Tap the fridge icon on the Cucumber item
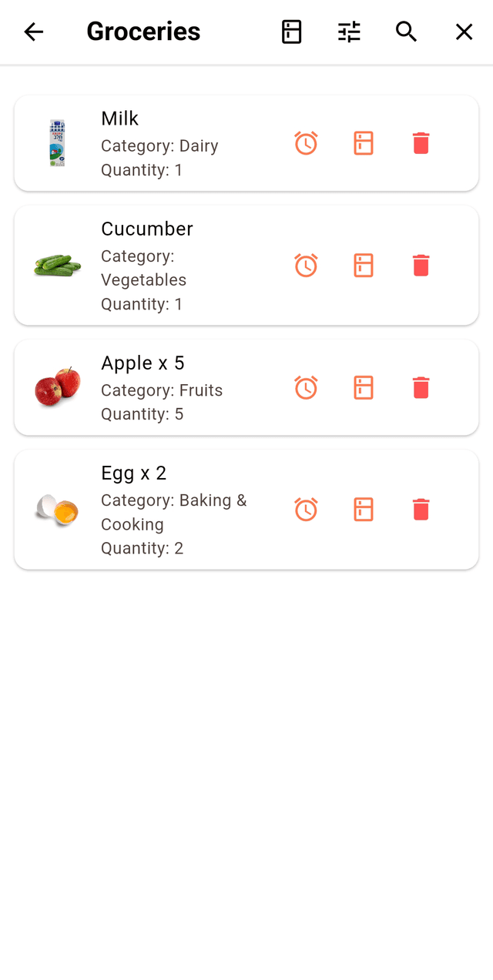 click(363, 265)
